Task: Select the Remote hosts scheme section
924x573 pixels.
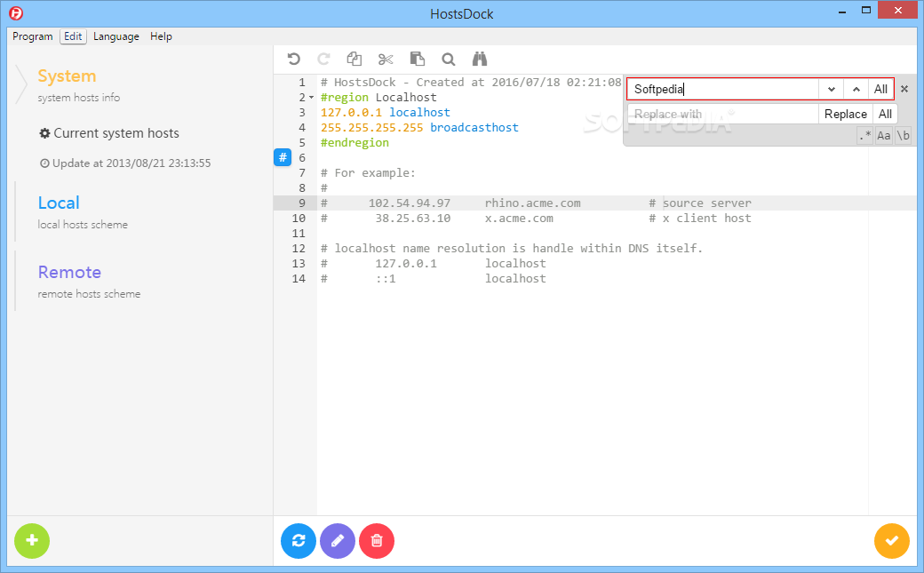Action: 88,282
